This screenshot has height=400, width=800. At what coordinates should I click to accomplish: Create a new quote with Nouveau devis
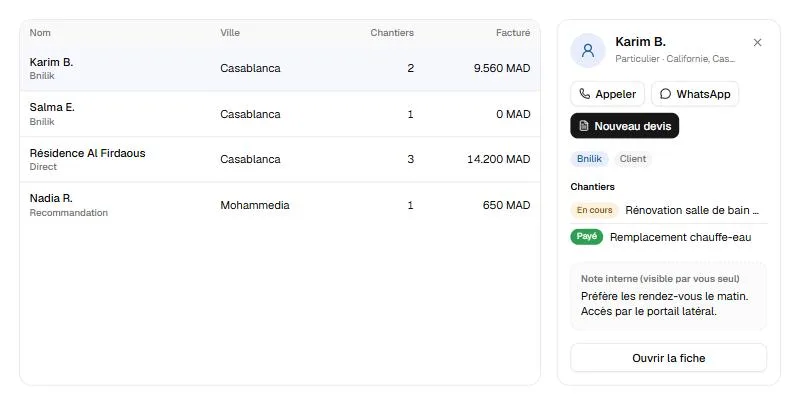(624, 126)
